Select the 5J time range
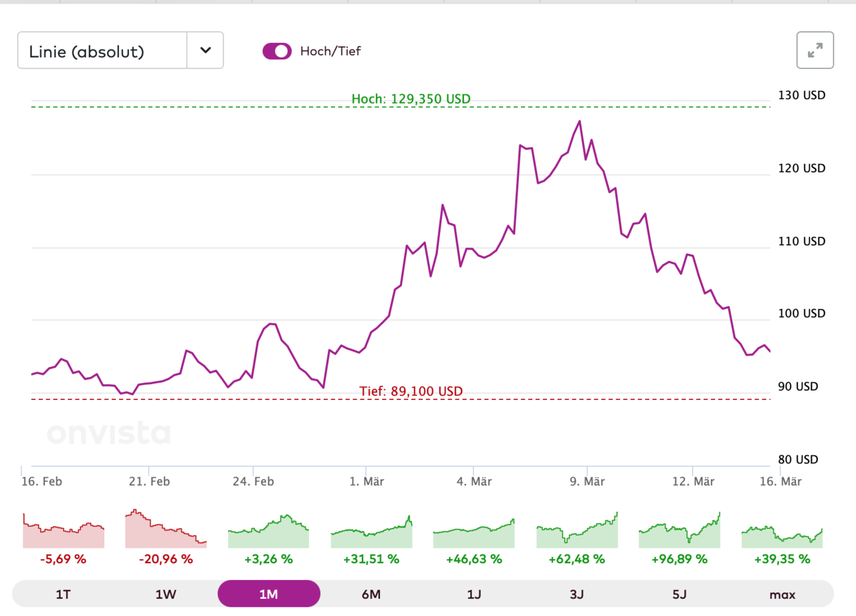This screenshot has width=856, height=616. point(679,594)
